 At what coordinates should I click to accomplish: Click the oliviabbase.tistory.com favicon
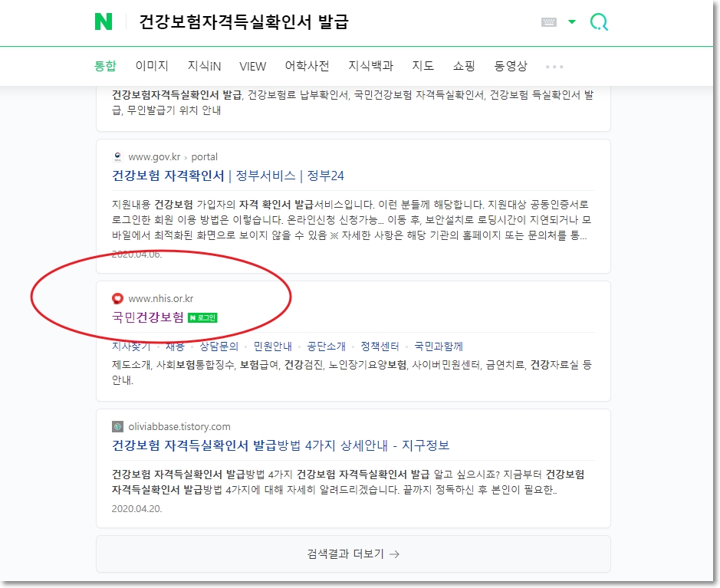[x=117, y=427]
